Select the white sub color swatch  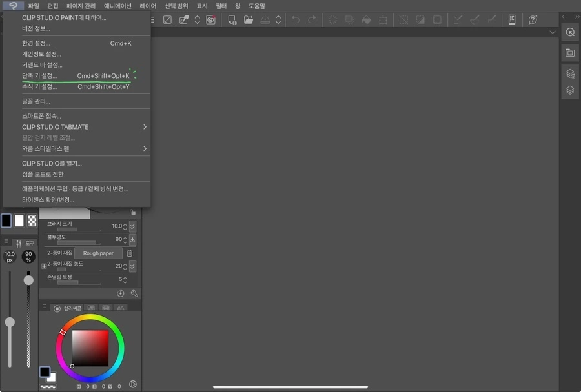point(19,220)
